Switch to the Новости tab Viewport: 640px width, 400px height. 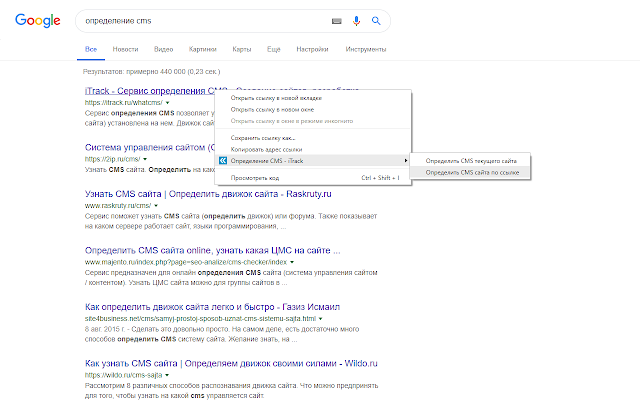[x=126, y=48]
